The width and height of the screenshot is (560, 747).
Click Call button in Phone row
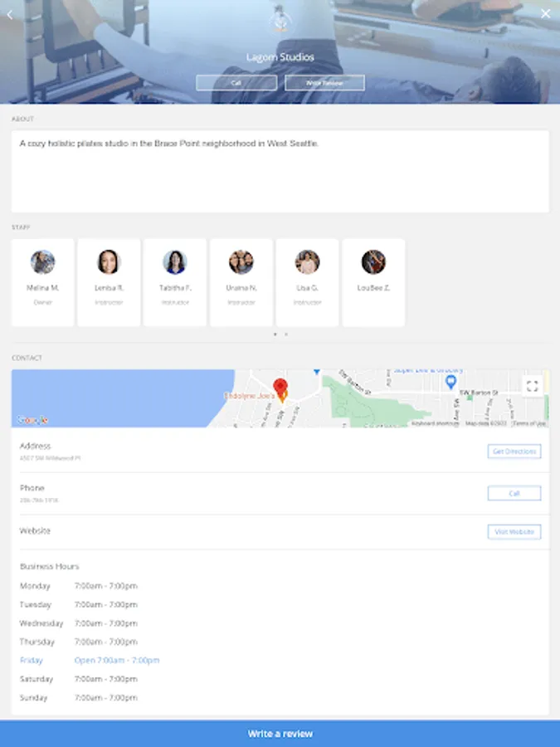pyautogui.click(x=514, y=493)
